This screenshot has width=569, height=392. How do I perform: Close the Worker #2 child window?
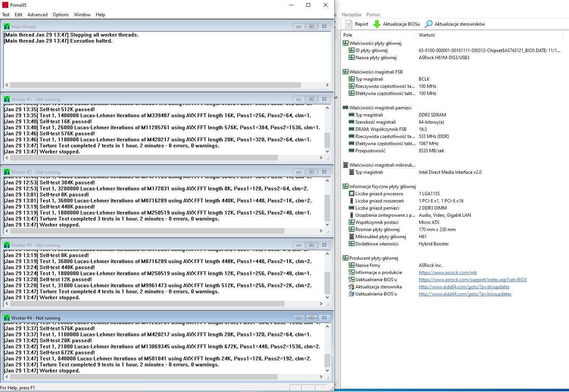pyautogui.click(x=324, y=172)
